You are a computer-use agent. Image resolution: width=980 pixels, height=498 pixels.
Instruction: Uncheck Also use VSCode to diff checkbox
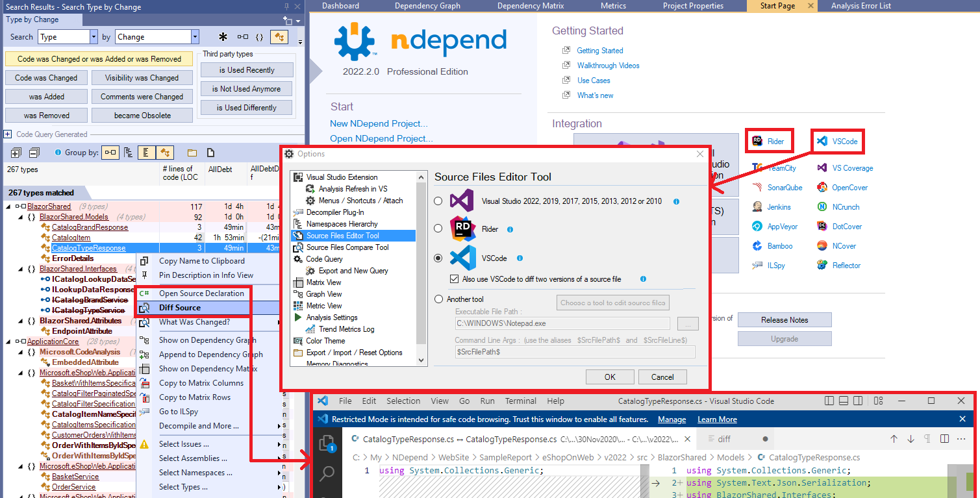(455, 279)
